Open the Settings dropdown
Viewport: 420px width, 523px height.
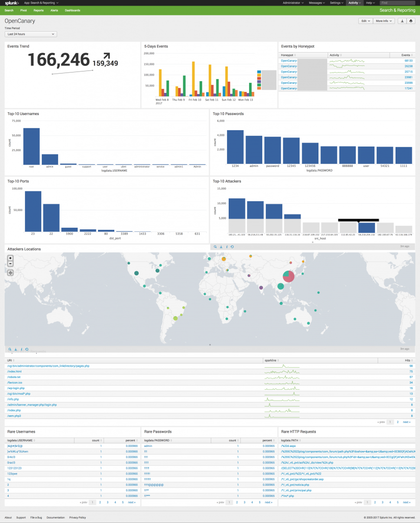337,3
